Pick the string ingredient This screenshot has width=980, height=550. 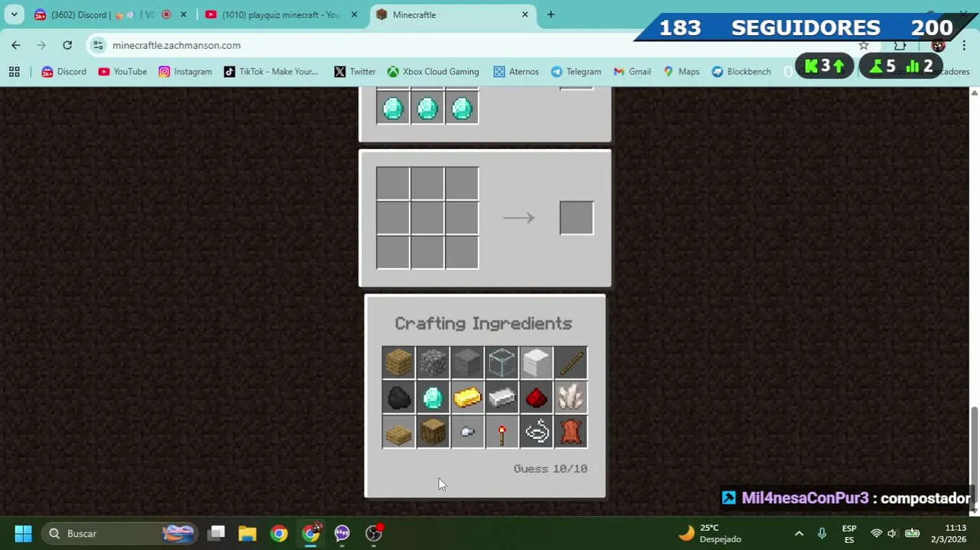[536, 432]
